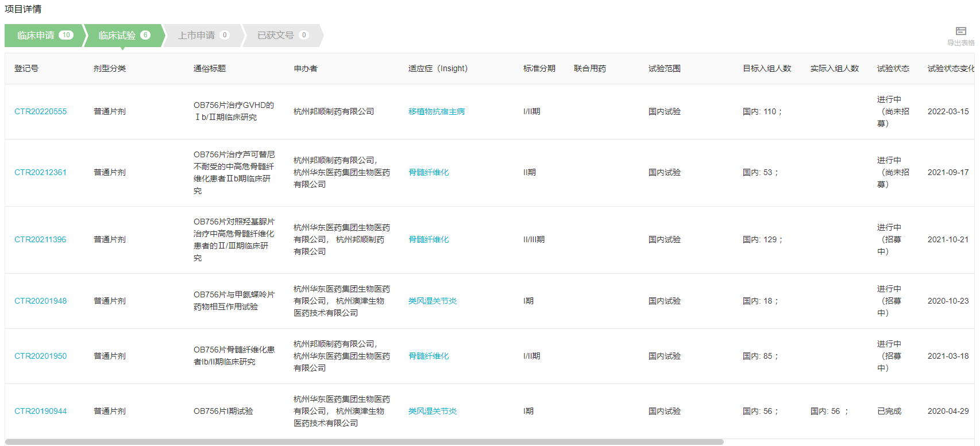Click 类风湿关节炎 in the CTR20201948 row
The height and width of the screenshot is (446, 980).
click(433, 301)
